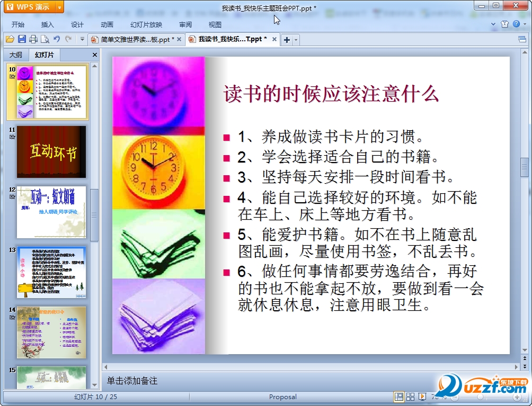
Task: Zoom in using the plus on zoom slider
Action: coord(517,397)
